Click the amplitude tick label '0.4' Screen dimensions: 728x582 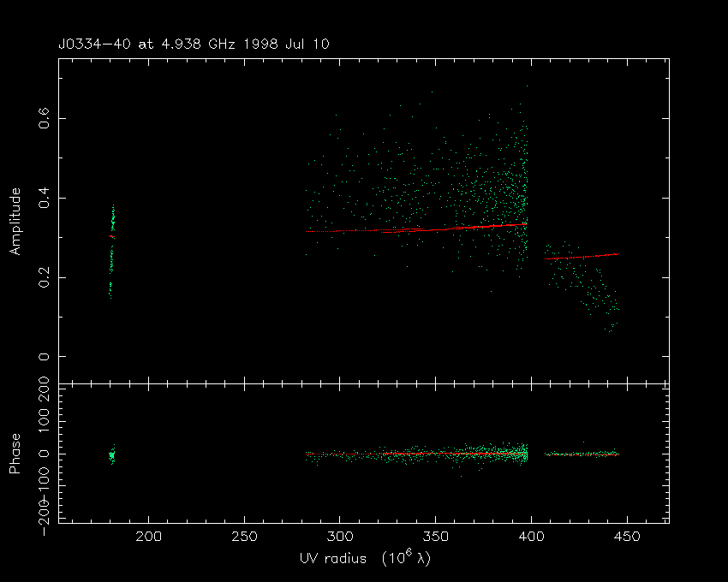44,198
